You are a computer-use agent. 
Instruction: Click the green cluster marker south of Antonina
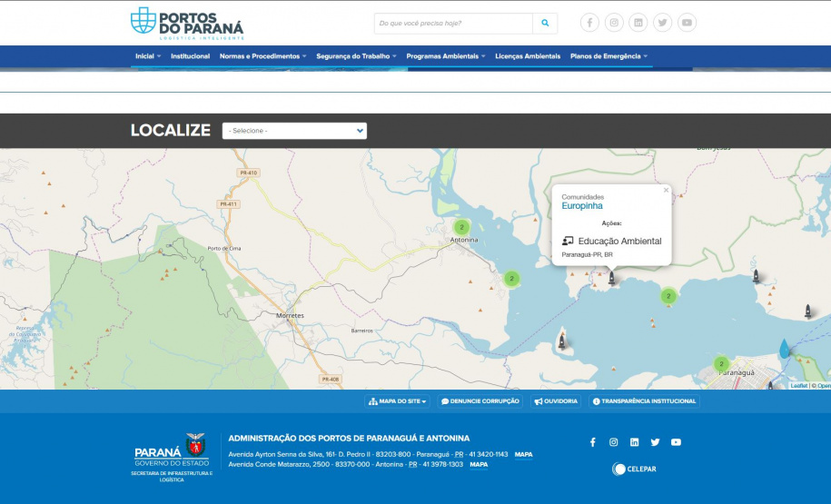point(511,278)
